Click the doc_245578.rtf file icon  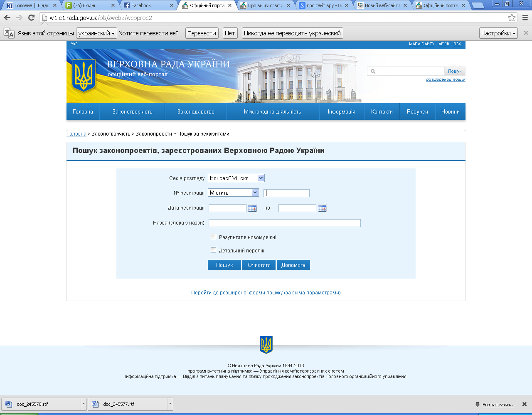coord(9,404)
